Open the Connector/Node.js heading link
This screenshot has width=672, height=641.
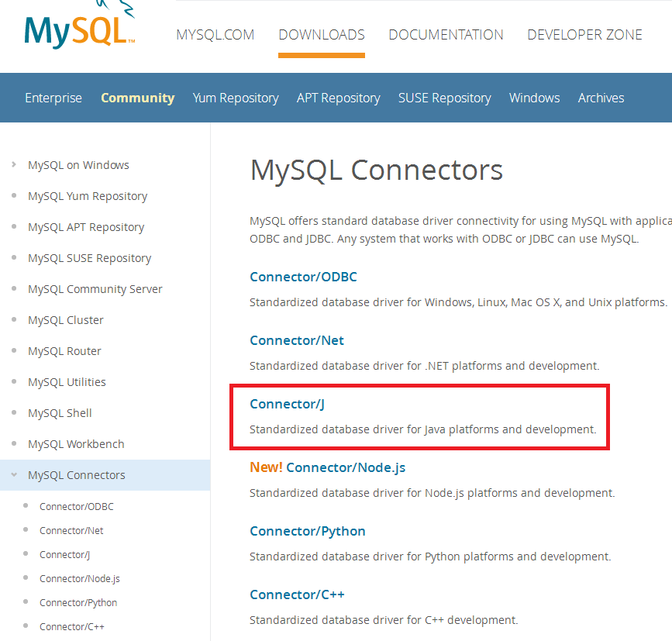click(346, 467)
